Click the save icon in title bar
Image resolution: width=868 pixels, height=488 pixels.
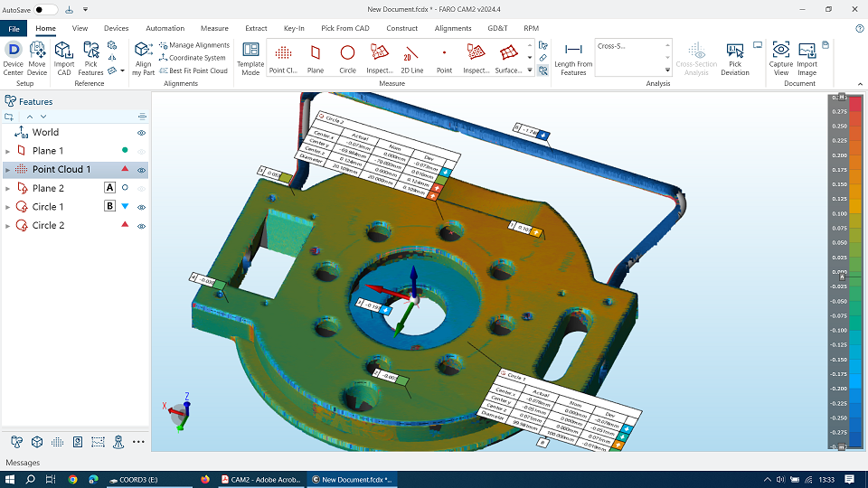70,9
